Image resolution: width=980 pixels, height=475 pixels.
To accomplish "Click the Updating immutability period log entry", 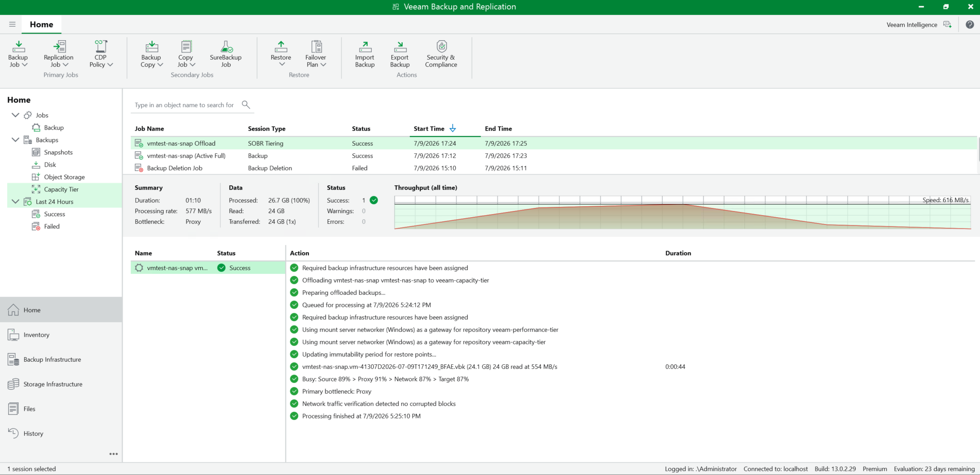I will click(369, 354).
